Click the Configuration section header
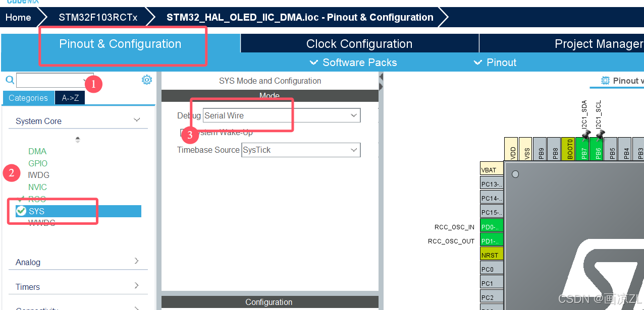This screenshot has width=644, height=310. click(270, 302)
